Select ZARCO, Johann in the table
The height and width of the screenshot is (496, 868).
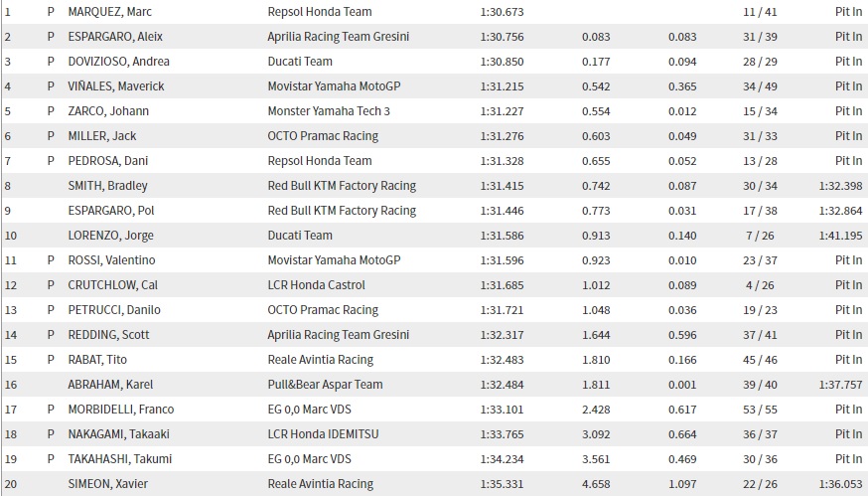pyautogui.click(x=107, y=111)
